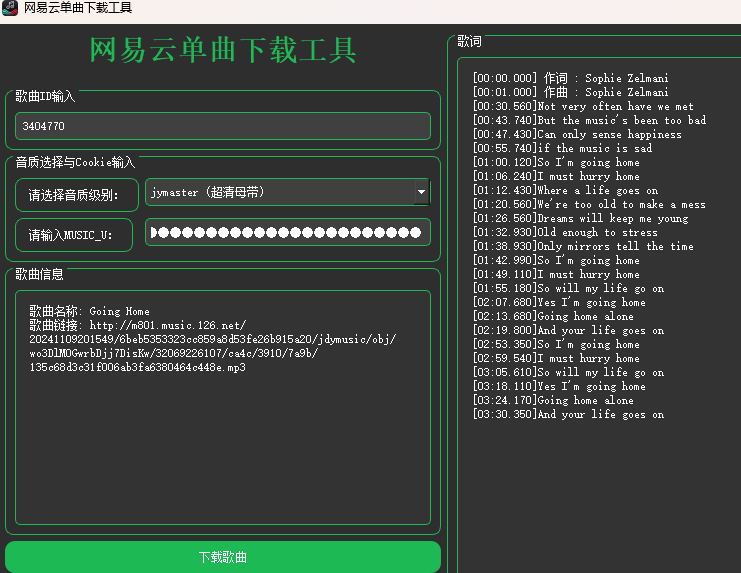Click the 音质选择与Cookie输入 group heading

click(75, 162)
